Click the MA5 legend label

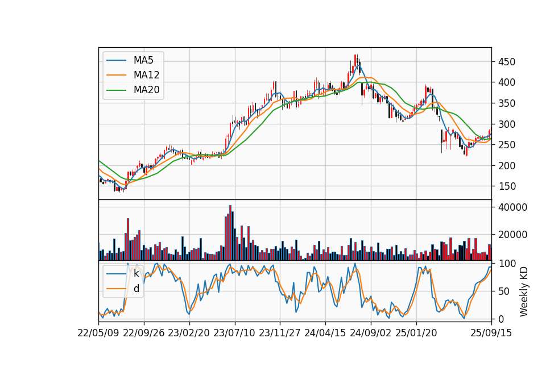point(143,60)
